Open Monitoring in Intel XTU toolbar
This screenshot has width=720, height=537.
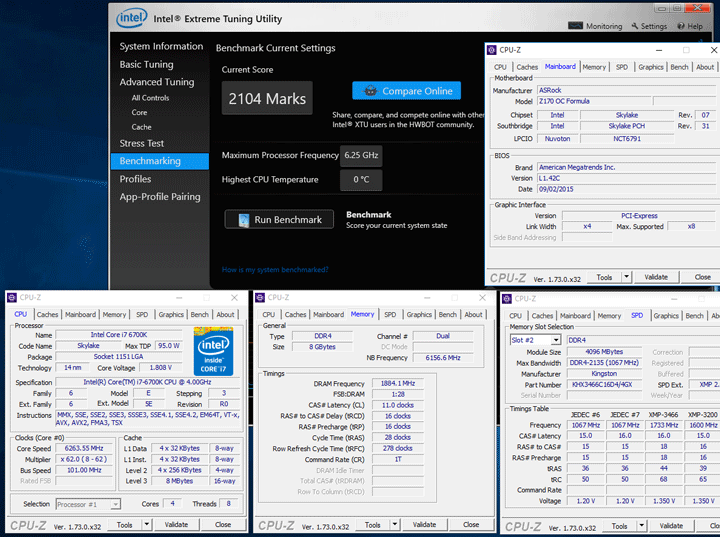pos(595,26)
